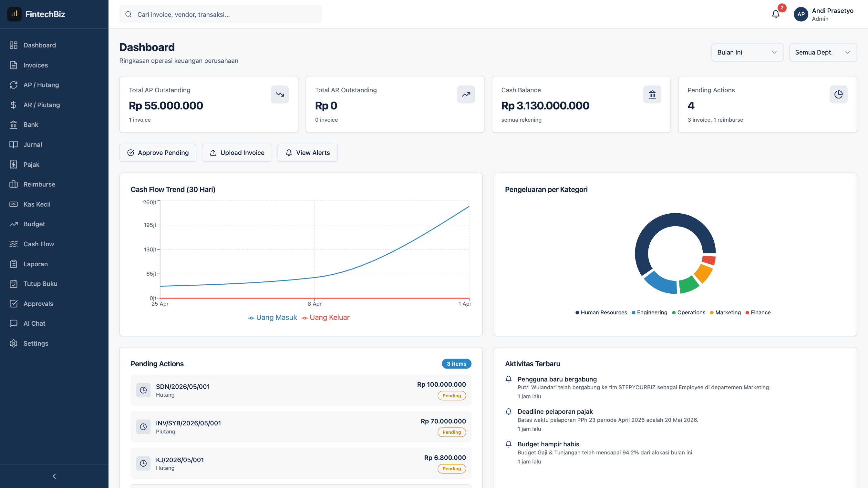Open Cash Flow from the sidebar
Image resolution: width=868 pixels, height=488 pixels.
[54, 244]
